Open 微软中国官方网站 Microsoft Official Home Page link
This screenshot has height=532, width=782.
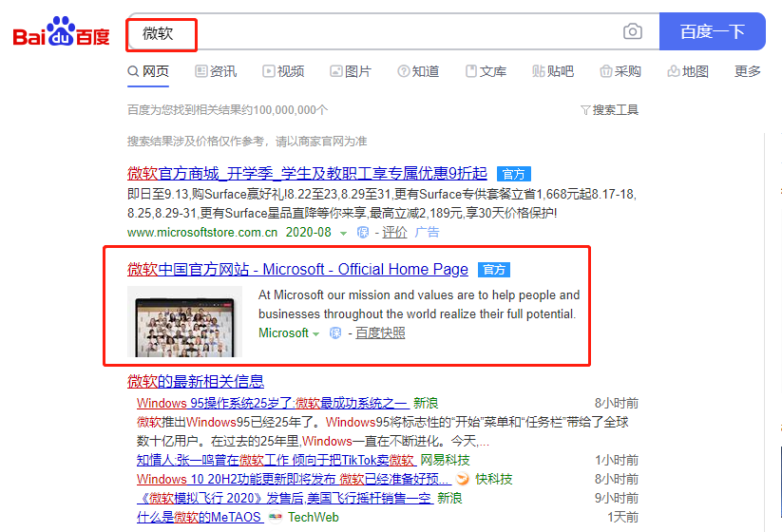(x=297, y=269)
